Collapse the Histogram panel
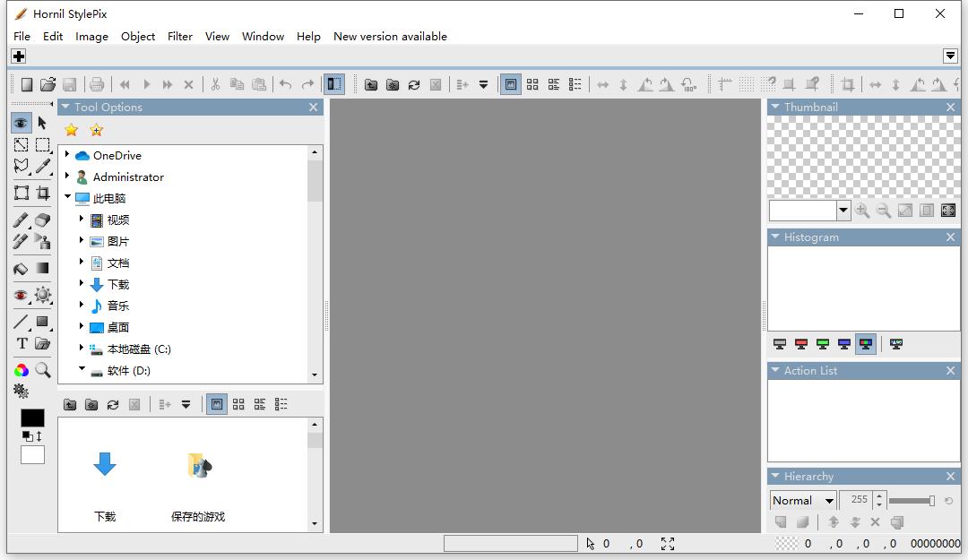 775,237
